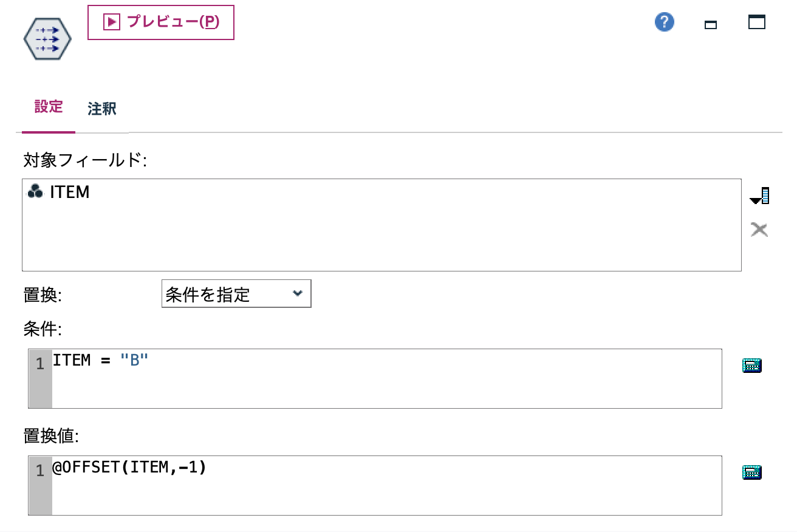Open the expression builder beside the 置換値 field
The height and width of the screenshot is (532, 797).
point(752,471)
